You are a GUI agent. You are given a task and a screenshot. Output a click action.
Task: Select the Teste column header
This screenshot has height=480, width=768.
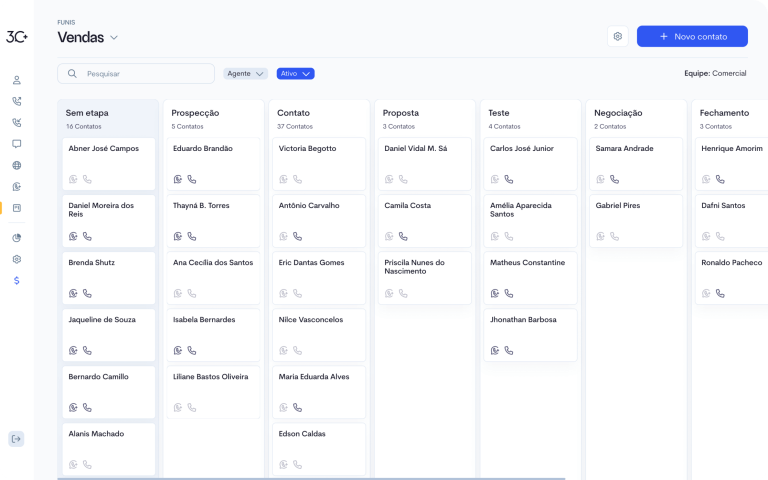[x=499, y=113]
